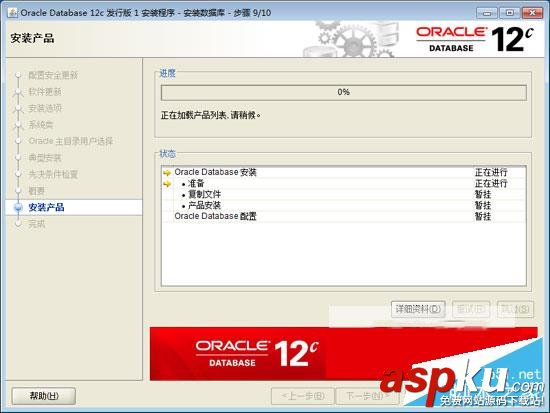
Task: Click the 正在加载产品列表 loading message
Action: pos(210,115)
